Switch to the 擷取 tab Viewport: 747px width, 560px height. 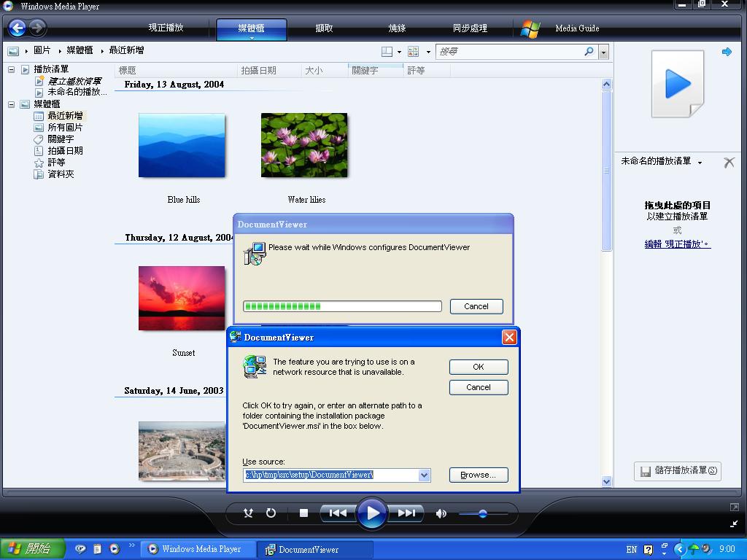[x=324, y=28]
